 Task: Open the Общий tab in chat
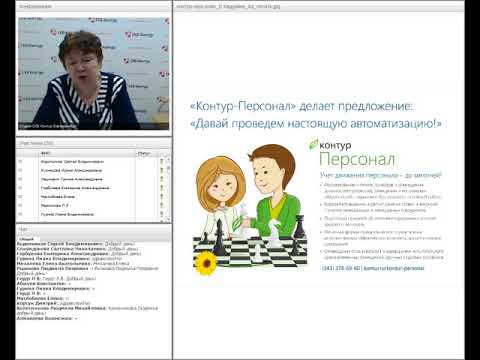26,239
